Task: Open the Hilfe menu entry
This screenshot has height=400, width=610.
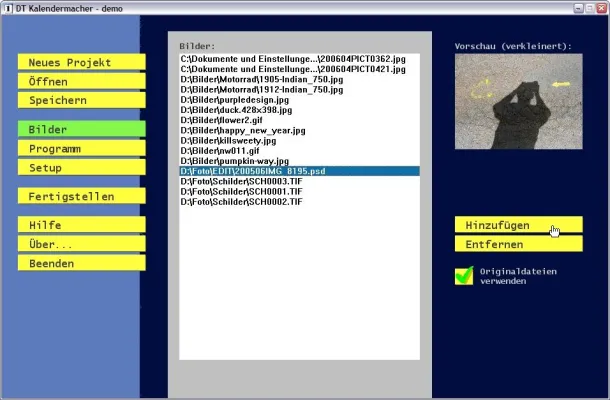Action: [81, 225]
